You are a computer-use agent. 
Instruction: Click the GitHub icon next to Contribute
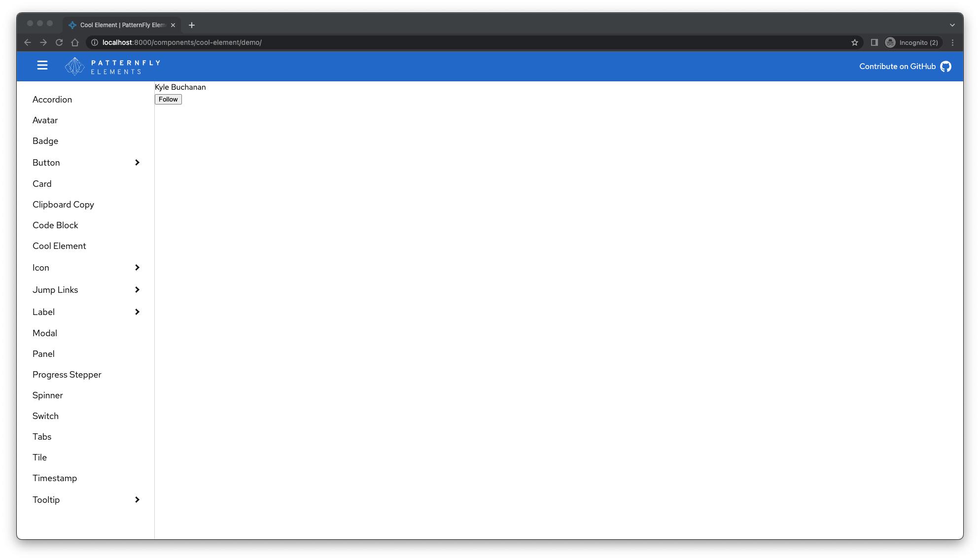point(946,66)
